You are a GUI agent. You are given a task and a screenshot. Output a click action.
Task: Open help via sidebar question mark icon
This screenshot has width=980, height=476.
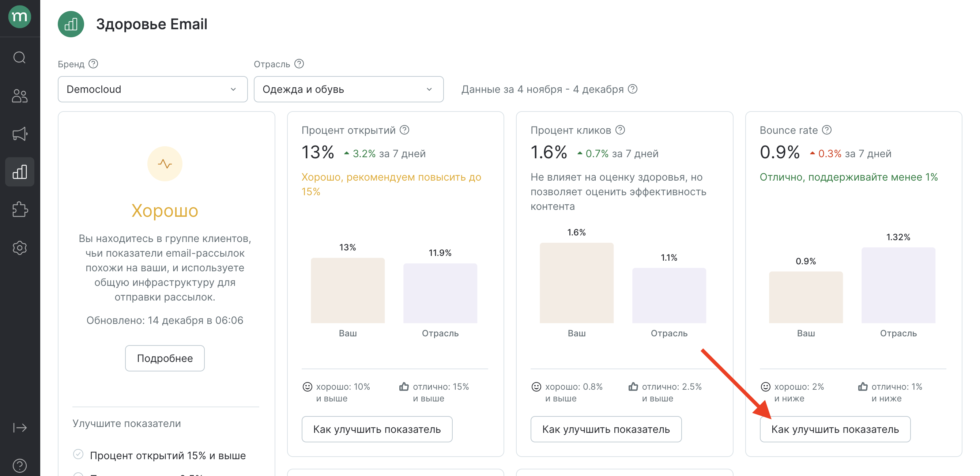click(20, 465)
